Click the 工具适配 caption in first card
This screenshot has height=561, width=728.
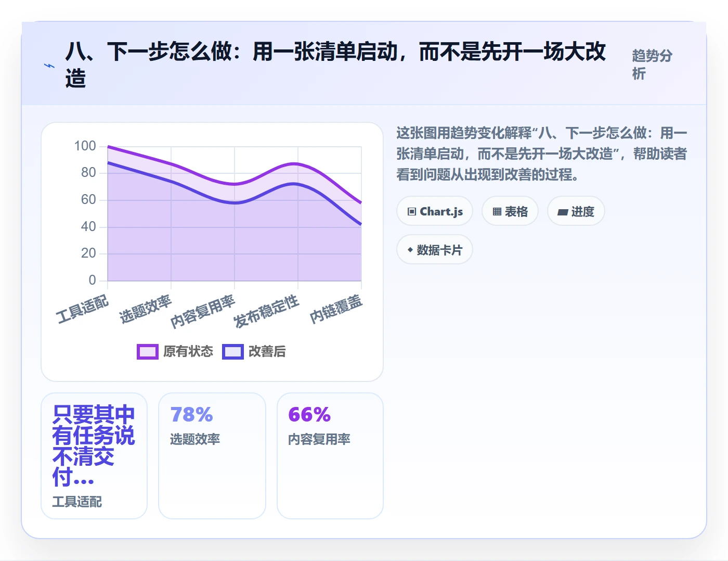77,502
